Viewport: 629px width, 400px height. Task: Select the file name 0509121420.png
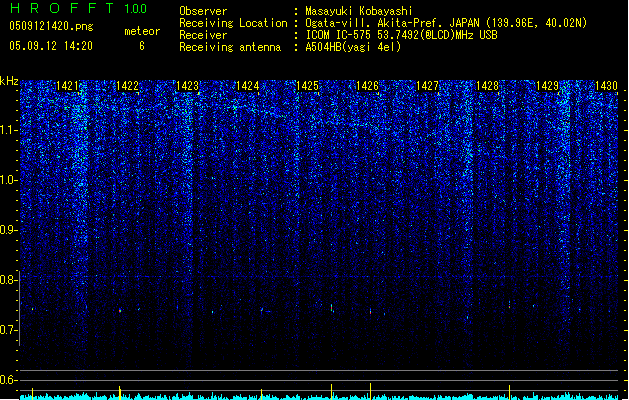pos(51,27)
